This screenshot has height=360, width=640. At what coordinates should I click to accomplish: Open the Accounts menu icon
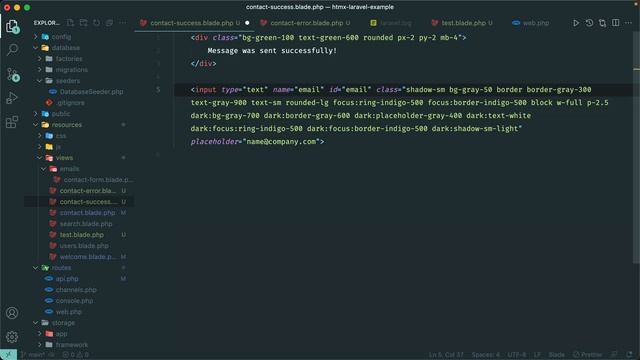(x=12, y=313)
